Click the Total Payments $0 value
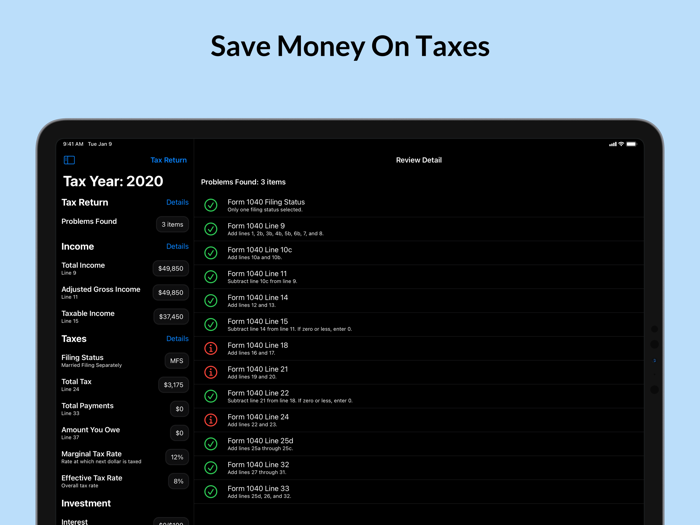 coord(179,409)
